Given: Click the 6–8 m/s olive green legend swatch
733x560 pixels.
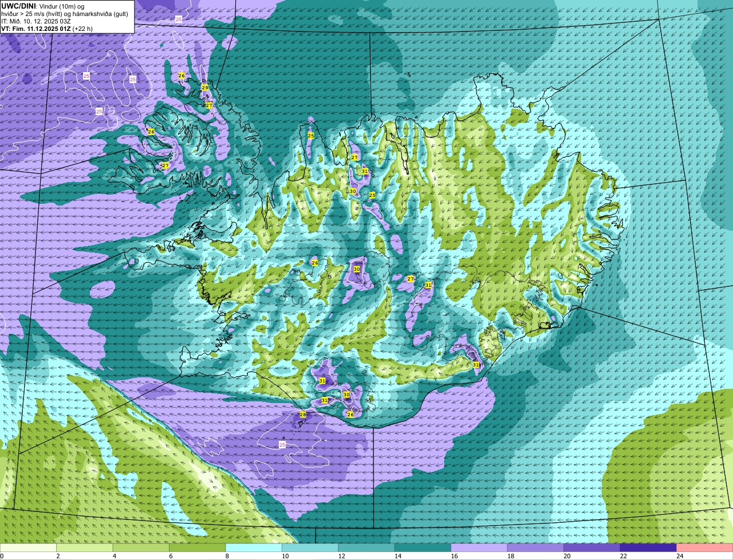Looking at the screenshot, I should point(198,547).
